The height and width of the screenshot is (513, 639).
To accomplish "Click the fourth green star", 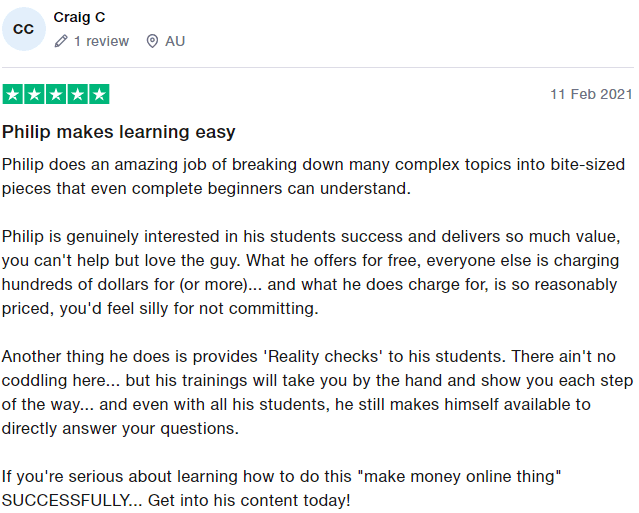I will [77, 94].
